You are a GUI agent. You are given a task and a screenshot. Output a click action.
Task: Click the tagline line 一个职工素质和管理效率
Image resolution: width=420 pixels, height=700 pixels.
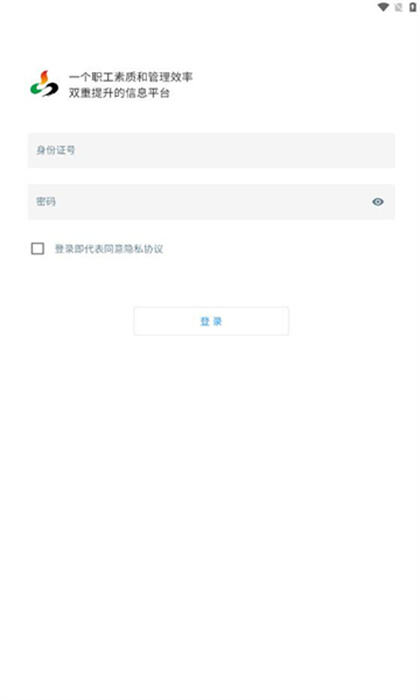point(130,77)
